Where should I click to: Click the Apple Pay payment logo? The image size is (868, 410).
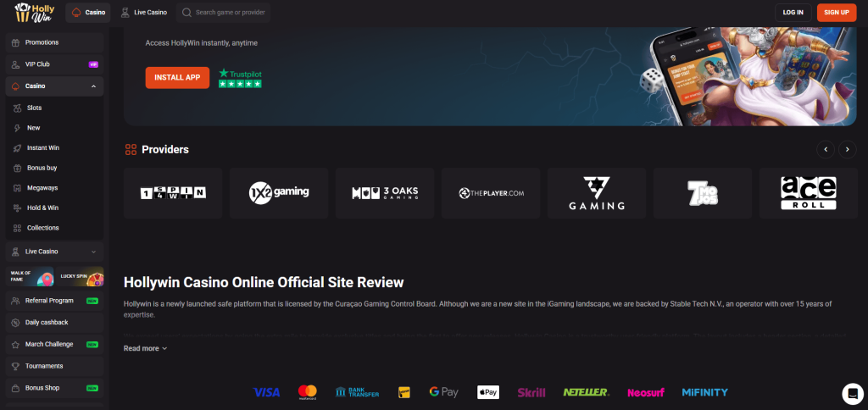tap(488, 392)
